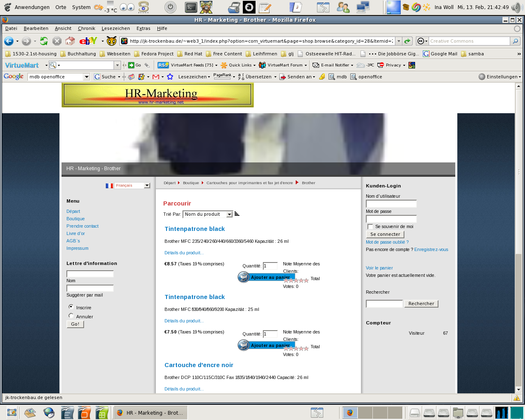Open the Home page icon
This screenshot has width=525, height=420.
70,41
